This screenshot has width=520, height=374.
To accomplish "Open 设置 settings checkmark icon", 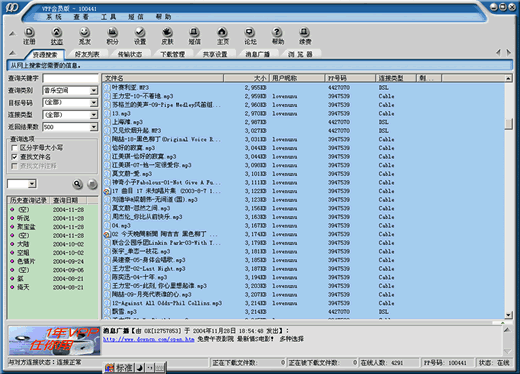I will 140,36.
